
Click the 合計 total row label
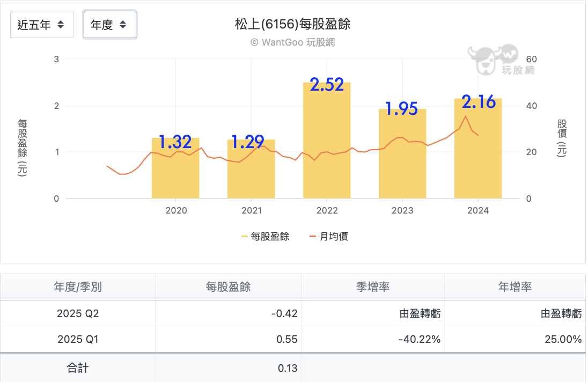(78, 368)
